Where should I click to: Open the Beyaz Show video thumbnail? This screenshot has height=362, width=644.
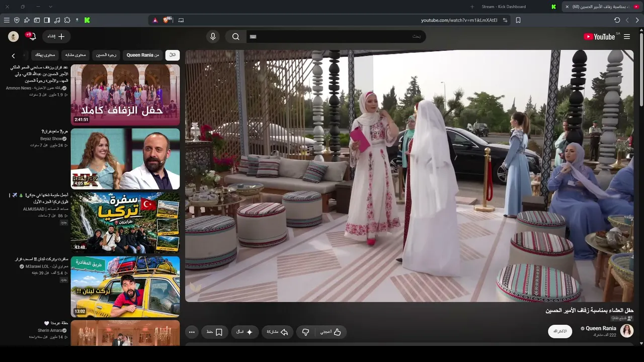point(125,159)
